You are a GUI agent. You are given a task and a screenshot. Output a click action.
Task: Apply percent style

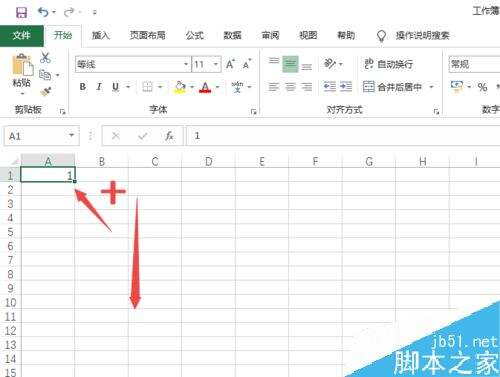click(x=482, y=87)
